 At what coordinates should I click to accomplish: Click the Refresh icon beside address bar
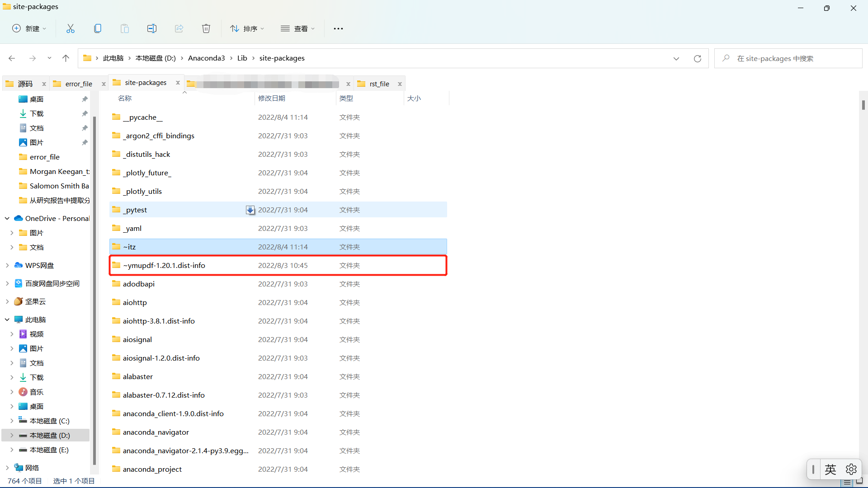(x=698, y=58)
